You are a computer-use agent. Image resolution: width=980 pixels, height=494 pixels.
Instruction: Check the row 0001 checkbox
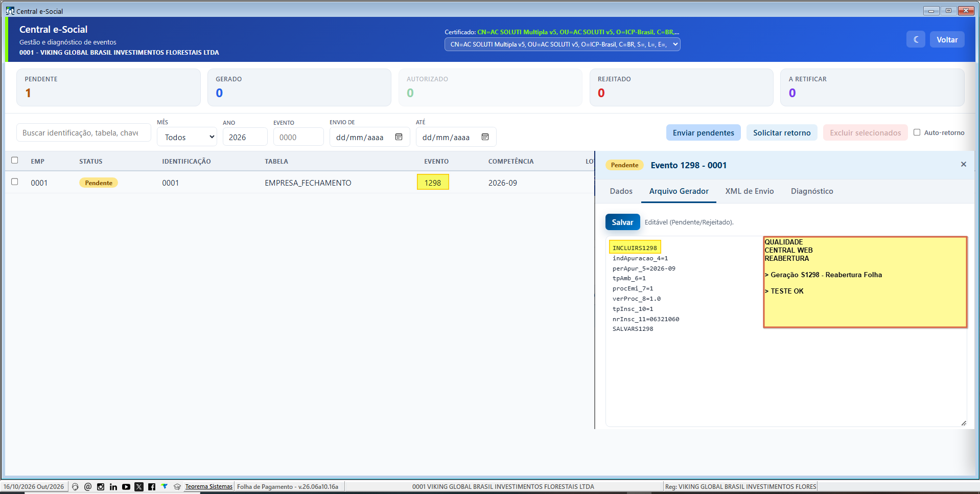pos(15,182)
